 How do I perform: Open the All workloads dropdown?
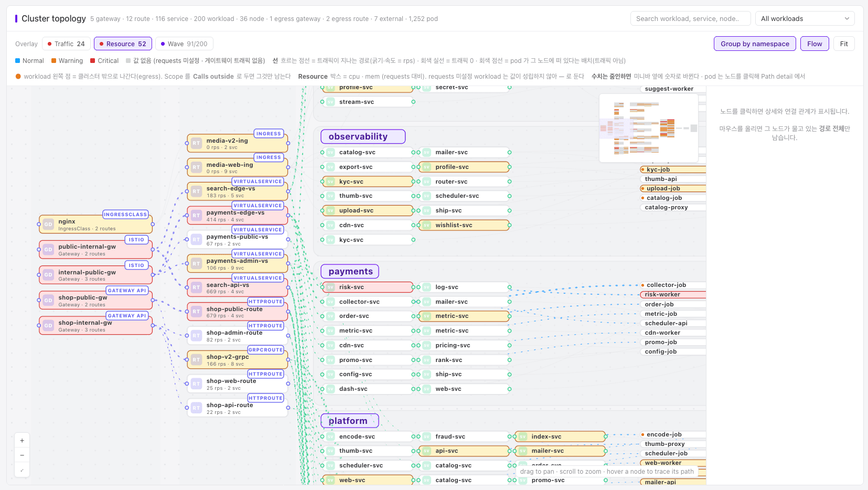[x=805, y=19]
